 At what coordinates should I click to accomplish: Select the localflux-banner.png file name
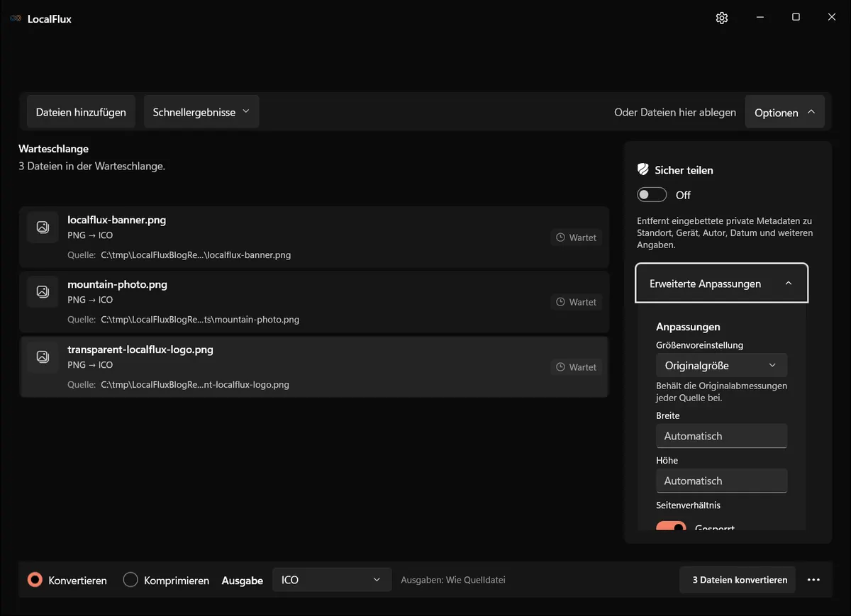coord(117,220)
